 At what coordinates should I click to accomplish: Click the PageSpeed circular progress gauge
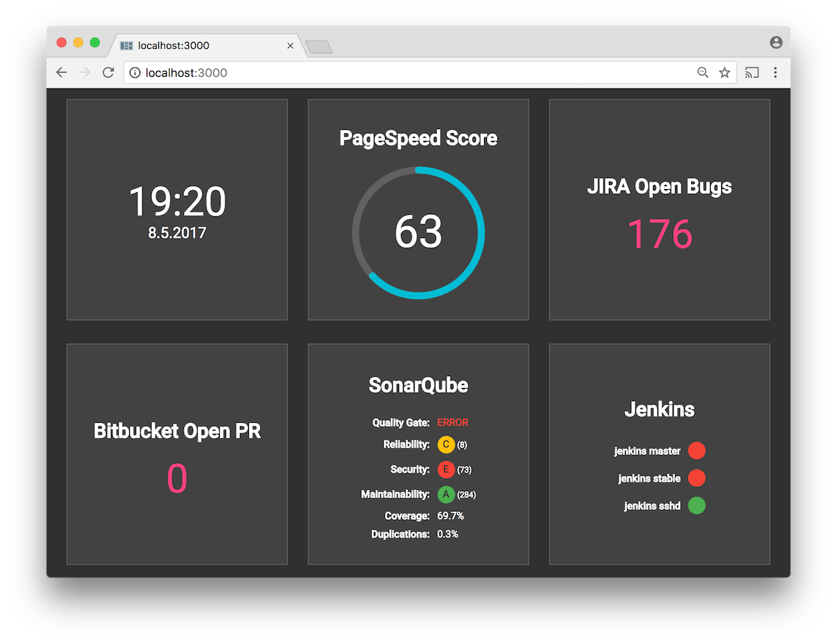[418, 233]
